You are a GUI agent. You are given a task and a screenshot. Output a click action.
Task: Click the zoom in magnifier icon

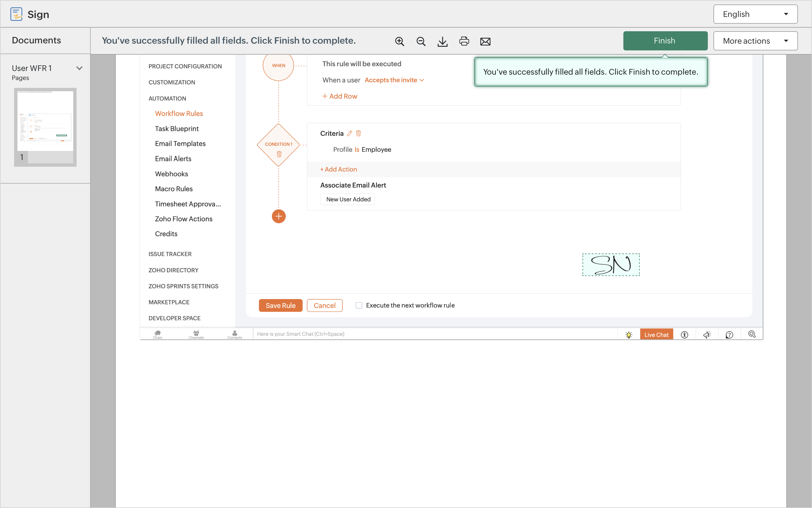400,41
